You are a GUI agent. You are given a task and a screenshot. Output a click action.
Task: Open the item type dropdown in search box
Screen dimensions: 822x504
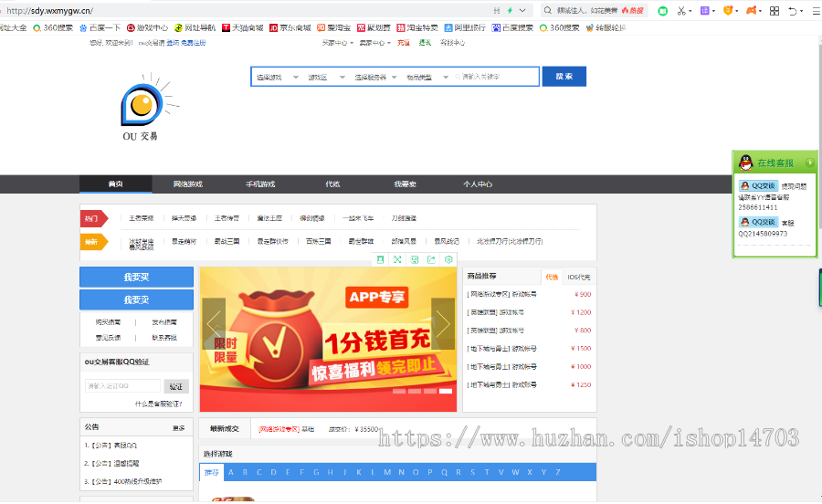[427, 77]
